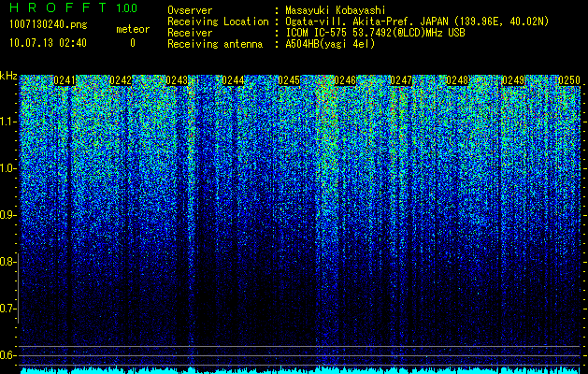Viewport: 588px width, 374px height.
Task: Click the meteor count value 0
Action: pyautogui.click(x=133, y=43)
